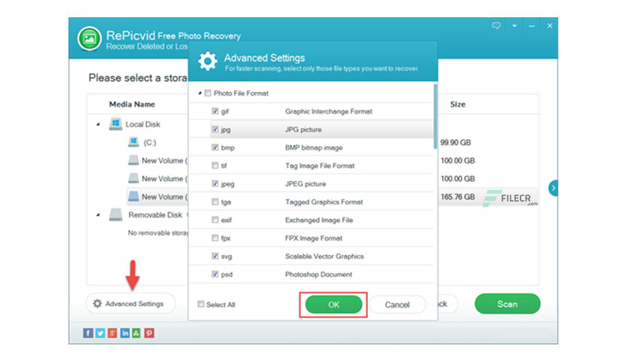Click the 'BMP bitmap image' description
The width and height of the screenshot is (629, 364).
(314, 147)
